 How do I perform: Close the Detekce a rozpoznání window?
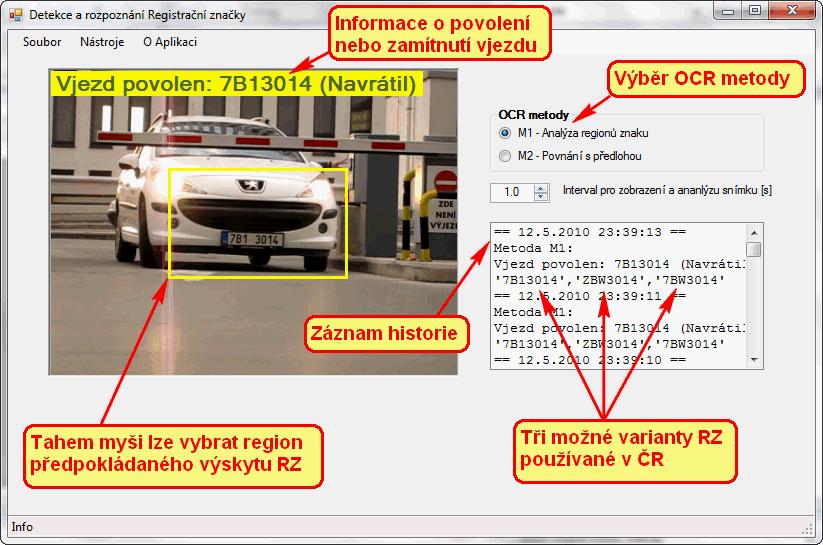[792, 11]
